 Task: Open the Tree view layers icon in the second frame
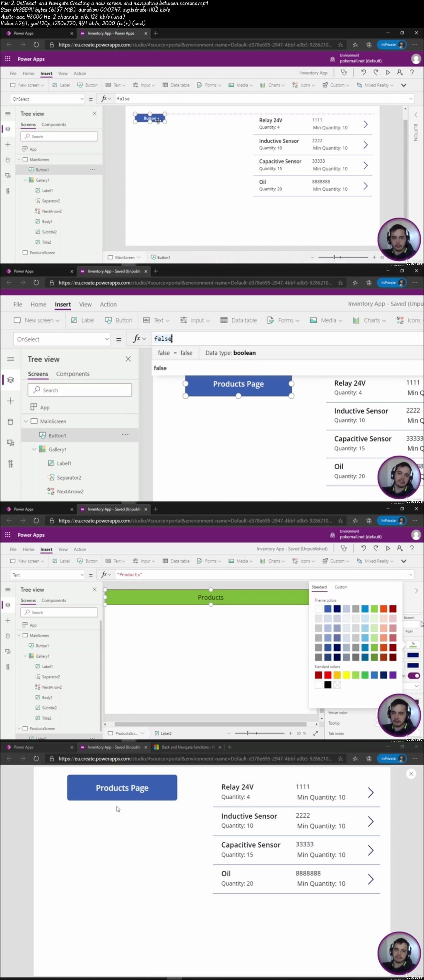[10, 380]
